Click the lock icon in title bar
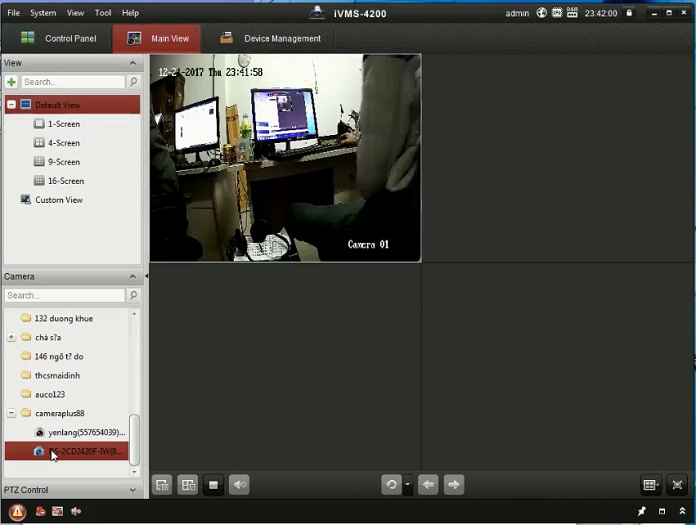Image resolution: width=696 pixels, height=525 pixels. [x=629, y=13]
